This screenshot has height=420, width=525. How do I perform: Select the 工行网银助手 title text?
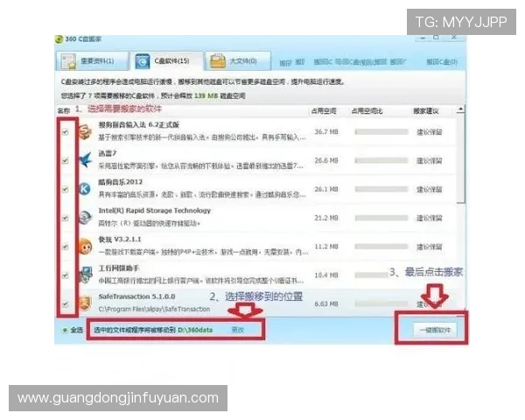118,268
